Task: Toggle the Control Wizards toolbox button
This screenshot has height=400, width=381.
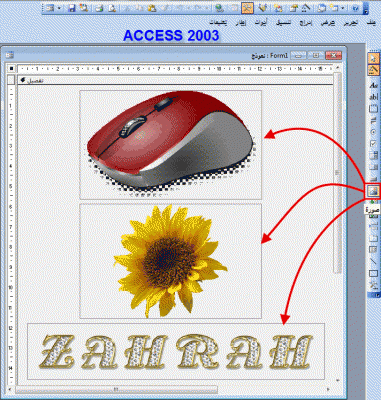Action: point(373,69)
